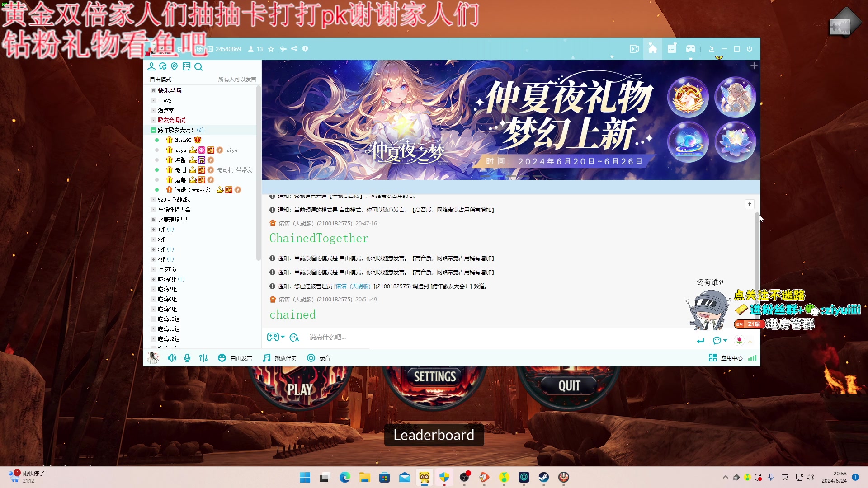
Task: Click the scroll-to-top arrow button in chat
Action: point(750,205)
